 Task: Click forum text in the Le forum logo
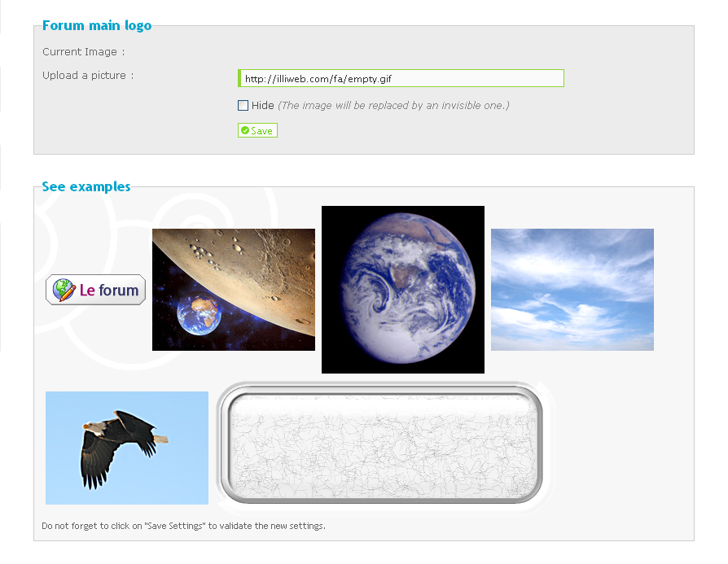[x=119, y=291]
